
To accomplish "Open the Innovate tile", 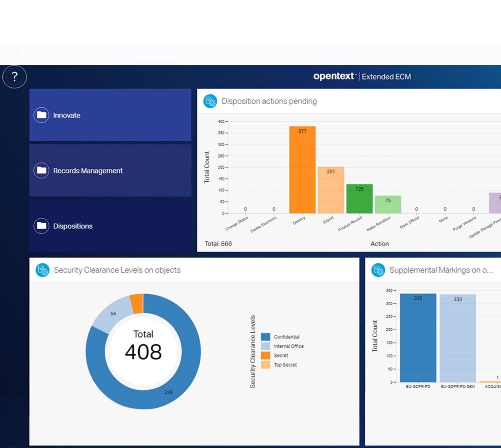I will [110, 115].
